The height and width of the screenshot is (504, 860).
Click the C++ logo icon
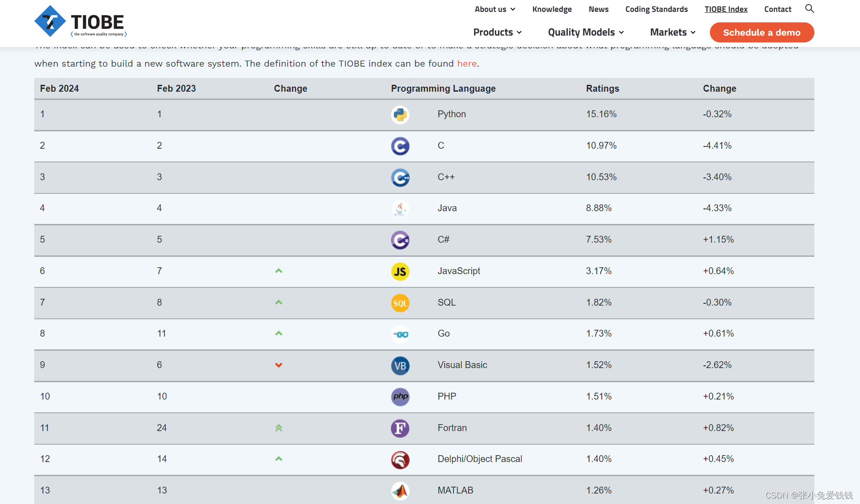tap(400, 177)
